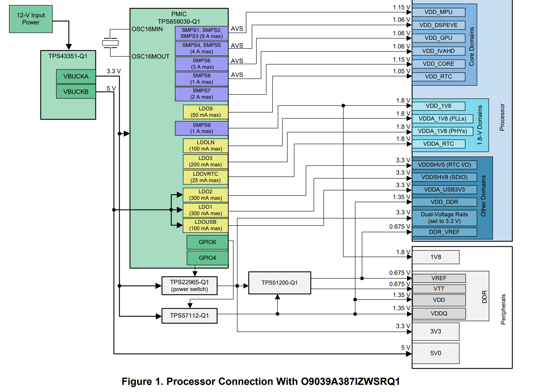Click the LDO2 (300 mA max) block
Viewport: 537px width, 392px height.
click(206, 195)
